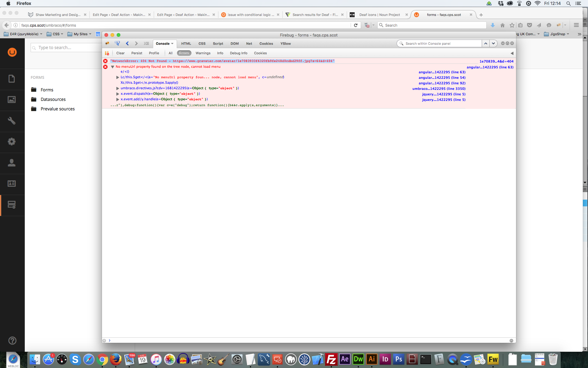Screen dimensions: 588x368
Task: Focus the Umbraco 'Type to search...' field
Action: [x=66, y=48]
